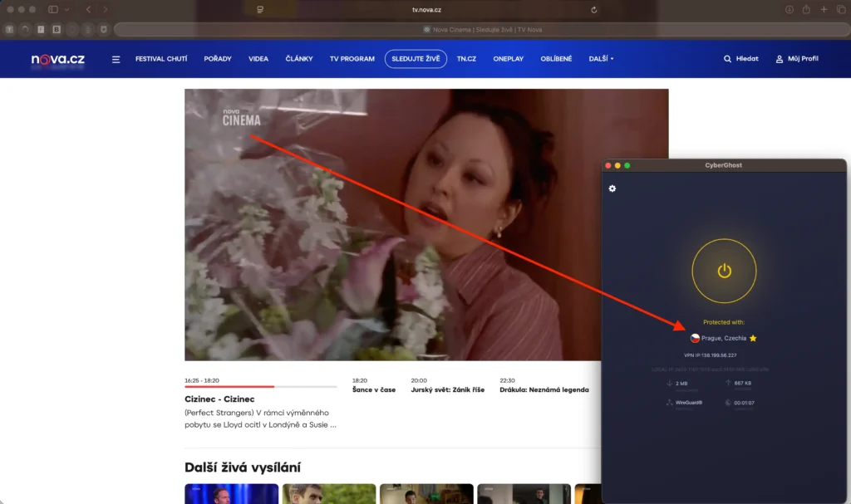Click the nova.cz logo
851x504 pixels.
(57, 58)
